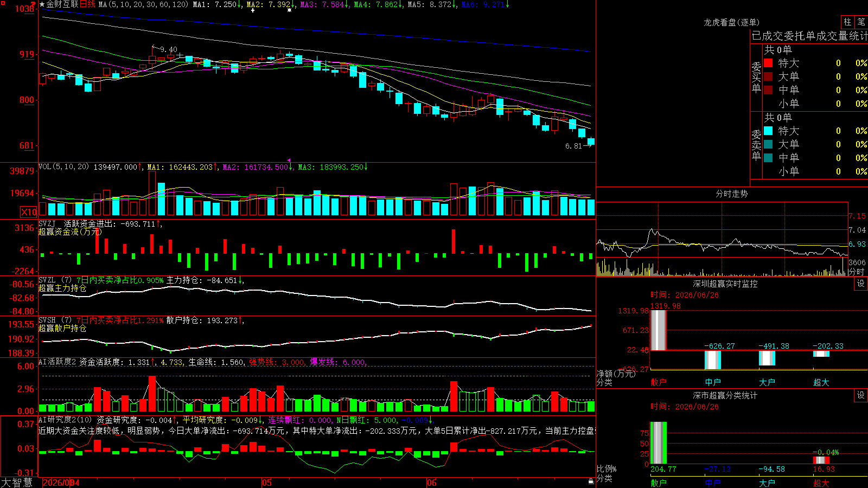Image resolution: width=868 pixels, height=488 pixels.
Task: Click the 散户 ratio bar in 深市超赢分类统计
Action: click(659, 443)
